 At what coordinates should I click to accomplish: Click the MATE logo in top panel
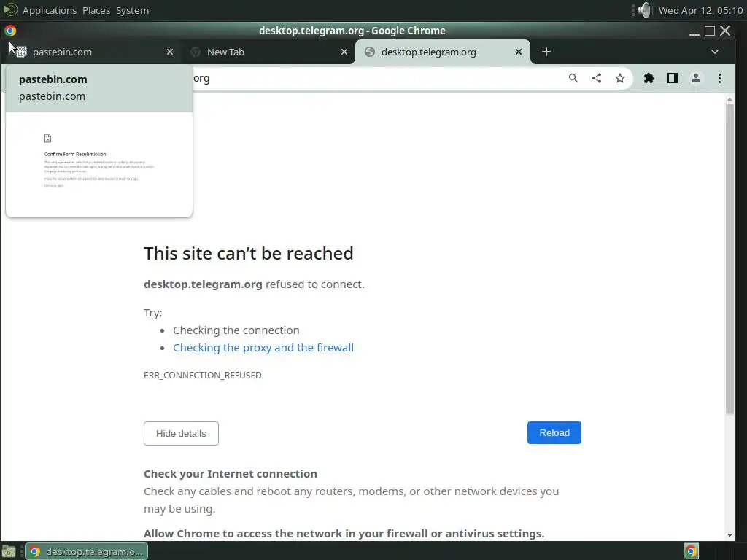click(x=10, y=9)
